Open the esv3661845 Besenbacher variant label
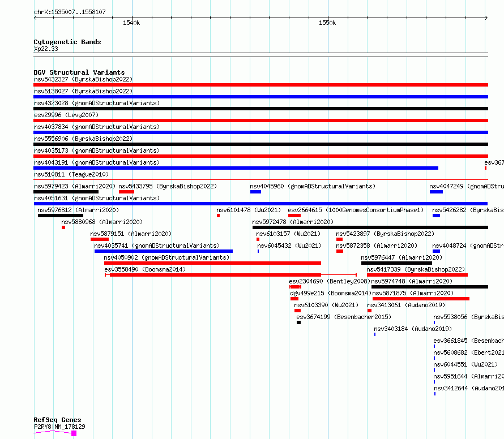504x439 pixels. pos(469,341)
